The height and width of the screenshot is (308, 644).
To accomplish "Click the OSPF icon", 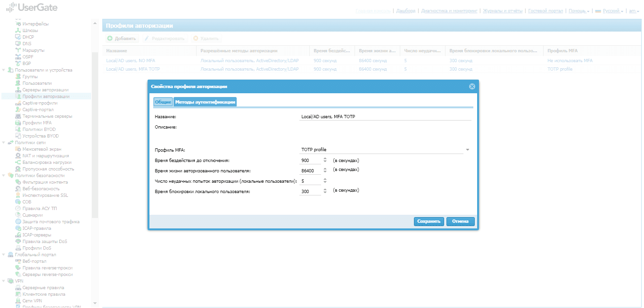I will (x=18, y=57).
